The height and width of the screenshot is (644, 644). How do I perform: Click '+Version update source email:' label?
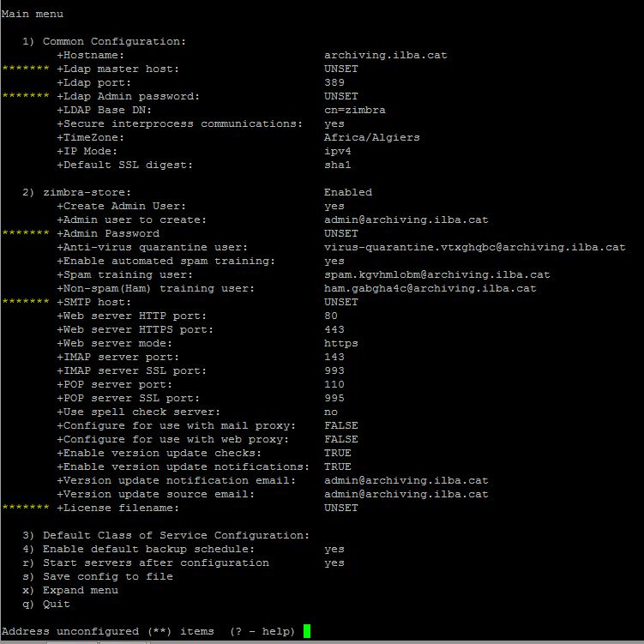tap(156, 495)
